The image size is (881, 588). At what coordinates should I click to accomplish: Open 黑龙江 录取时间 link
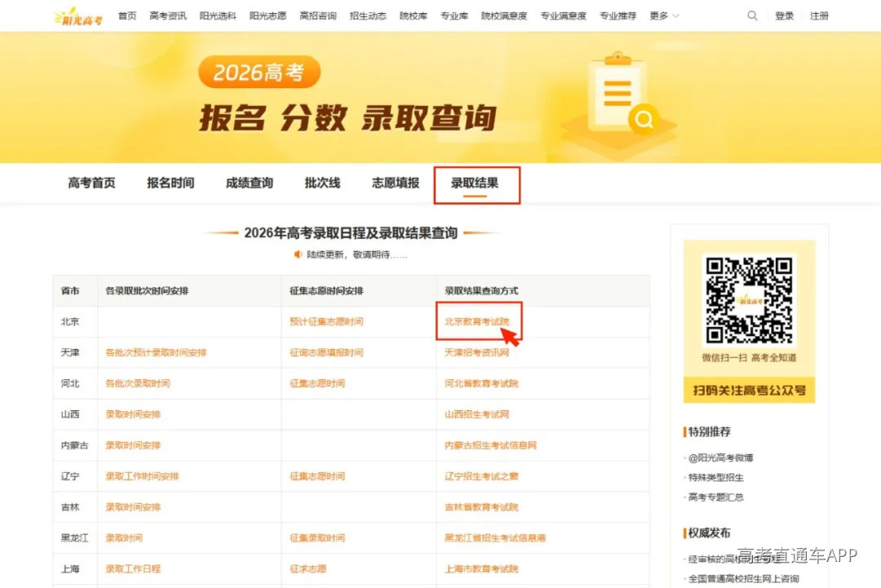(x=124, y=538)
